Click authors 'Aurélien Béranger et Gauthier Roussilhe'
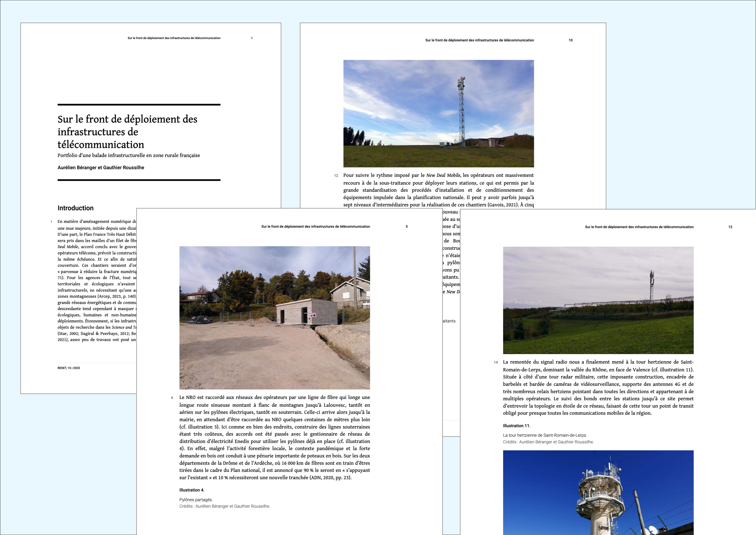The width and height of the screenshot is (756, 535). [x=101, y=167]
